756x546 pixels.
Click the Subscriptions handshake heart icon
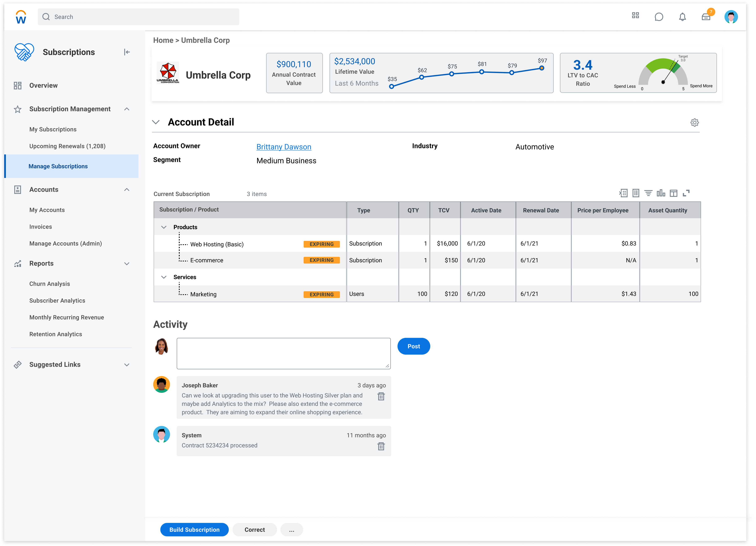24,52
